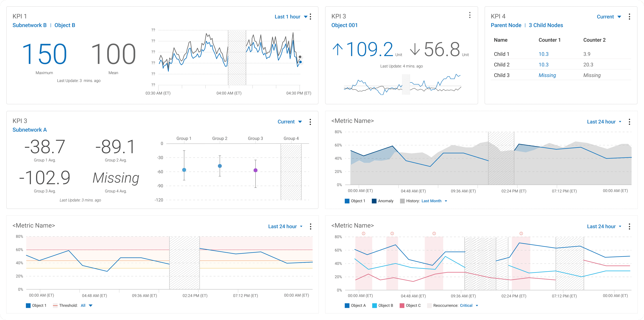644x320 pixels.
Task: Click Subnetwork B breadcrumb link
Action: (x=29, y=25)
